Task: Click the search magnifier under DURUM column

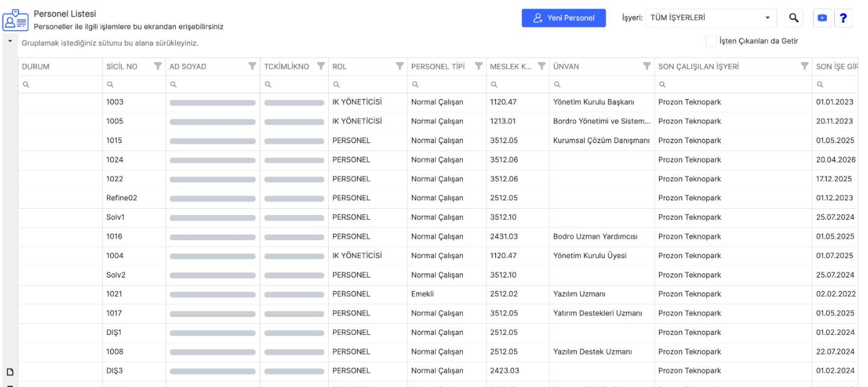Action: pyautogui.click(x=26, y=84)
